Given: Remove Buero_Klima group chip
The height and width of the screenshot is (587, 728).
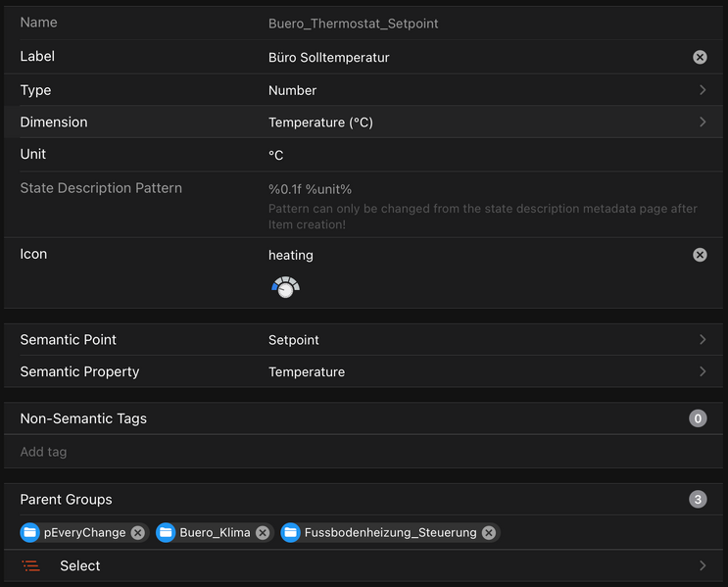Looking at the screenshot, I should tap(263, 533).
